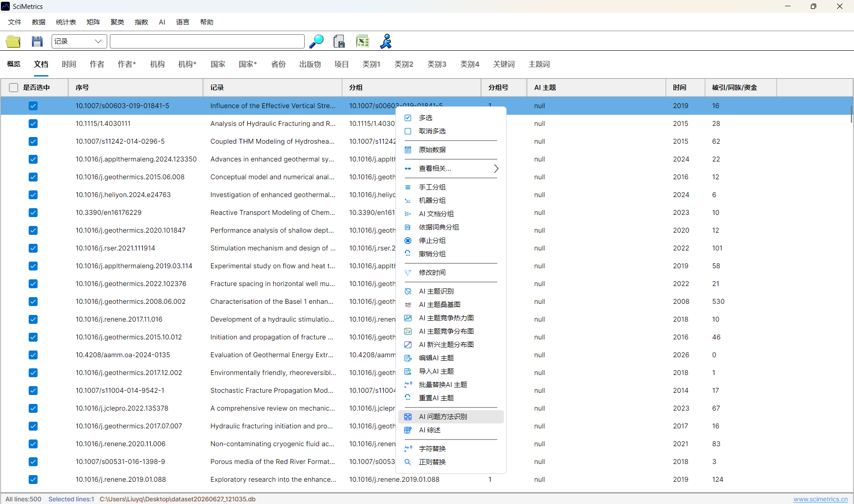Click the document database icon in toolbar
Image resolution: width=854 pixels, height=504 pixels.
tap(339, 41)
